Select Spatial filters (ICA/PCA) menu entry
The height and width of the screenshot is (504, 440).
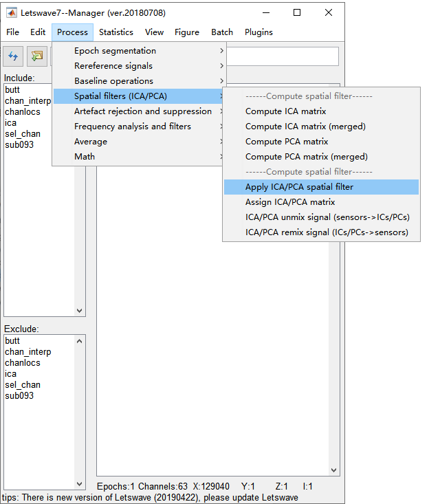tap(138, 96)
